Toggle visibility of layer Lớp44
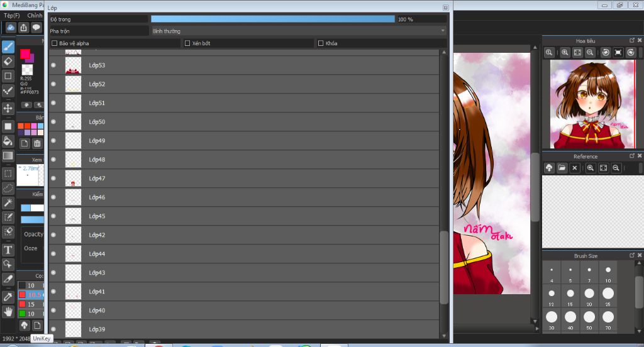Image resolution: width=644 pixels, height=347 pixels. (x=53, y=254)
